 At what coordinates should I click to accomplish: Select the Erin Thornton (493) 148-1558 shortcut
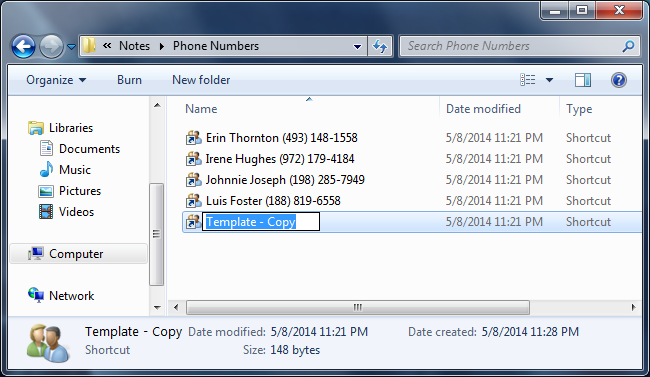click(281, 138)
